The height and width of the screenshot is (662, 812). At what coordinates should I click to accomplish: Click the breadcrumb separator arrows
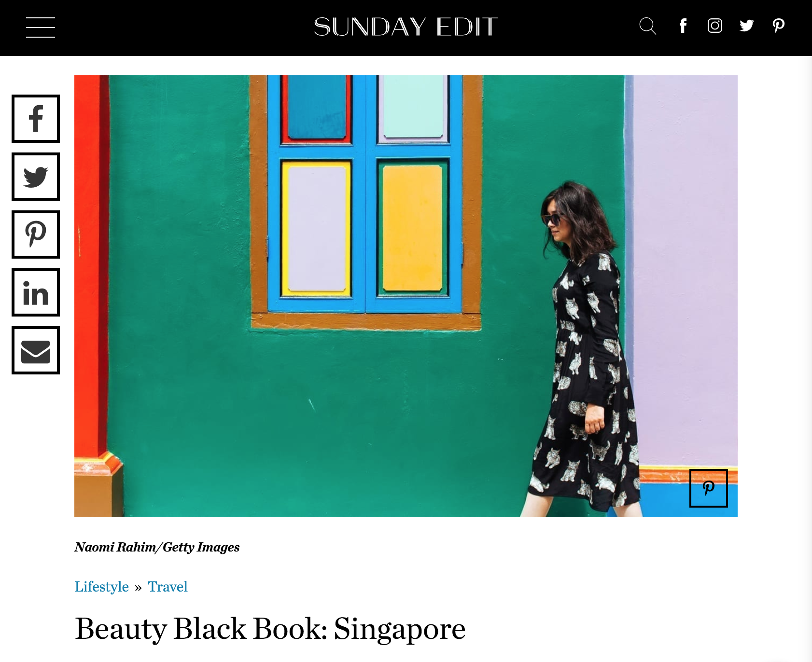pyautogui.click(x=139, y=588)
